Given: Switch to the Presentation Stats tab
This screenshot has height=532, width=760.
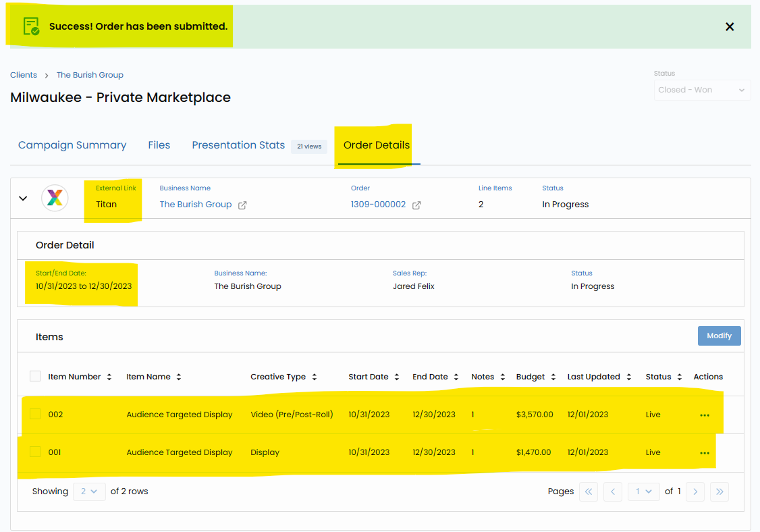Looking at the screenshot, I should coord(238,145).
